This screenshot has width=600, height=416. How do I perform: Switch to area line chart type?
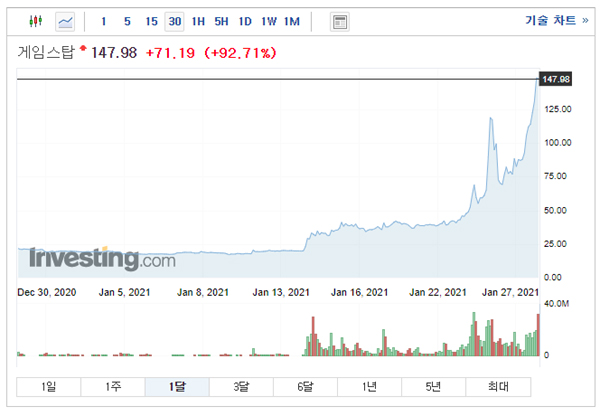pos(65,21)
